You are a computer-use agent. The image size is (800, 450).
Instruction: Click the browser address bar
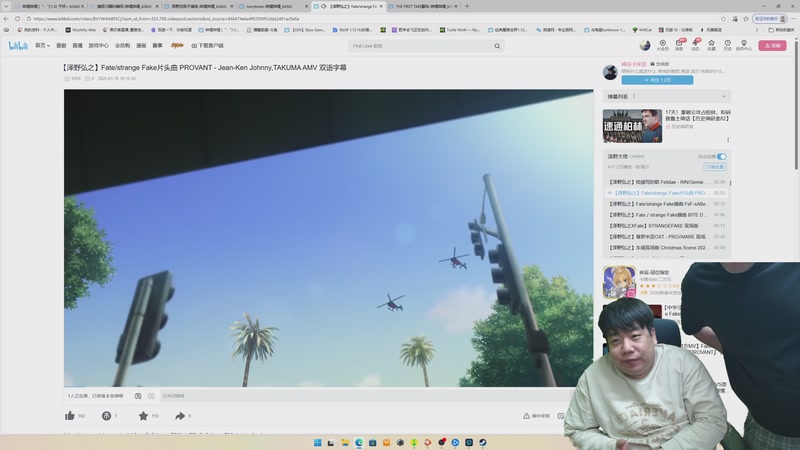point(372,18)
